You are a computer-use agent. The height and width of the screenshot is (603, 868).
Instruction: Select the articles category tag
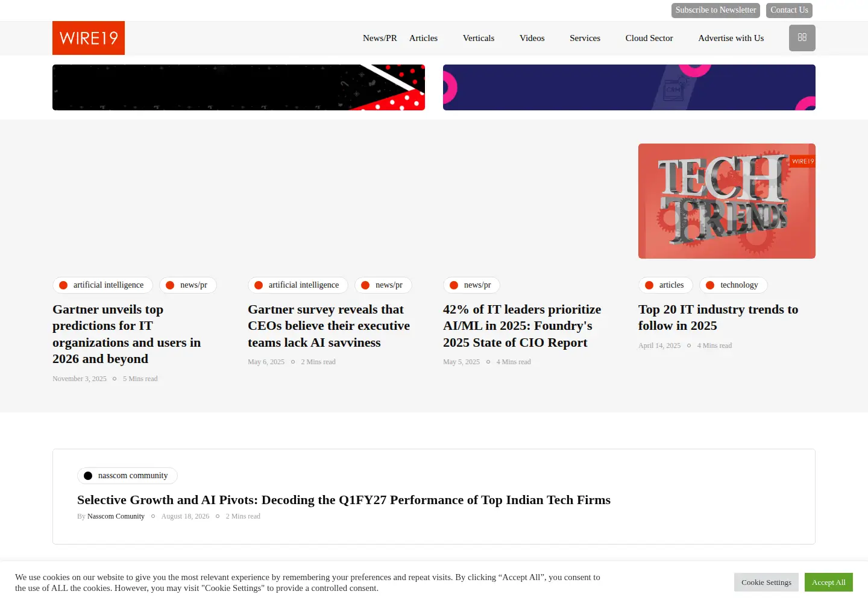coord(665,285)
